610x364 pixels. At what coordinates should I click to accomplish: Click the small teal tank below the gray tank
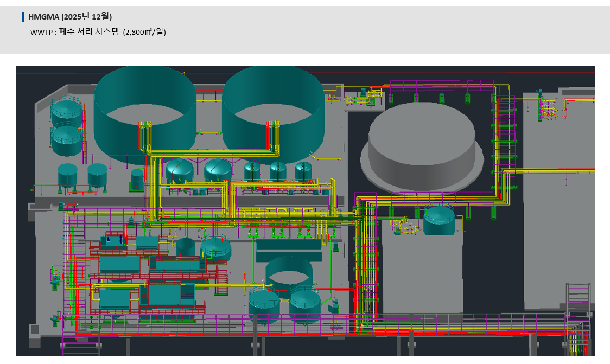(439, 220)
